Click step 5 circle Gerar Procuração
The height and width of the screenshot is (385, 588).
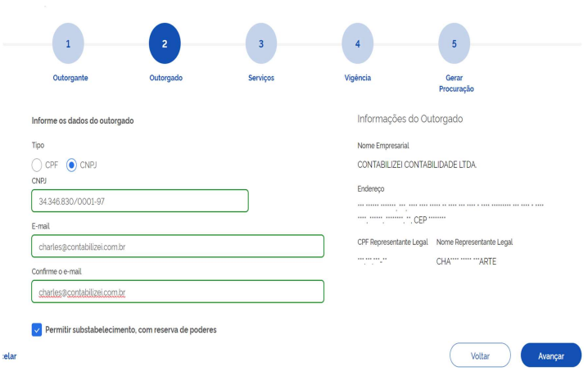pyautogui.click(x=454, y=43)
